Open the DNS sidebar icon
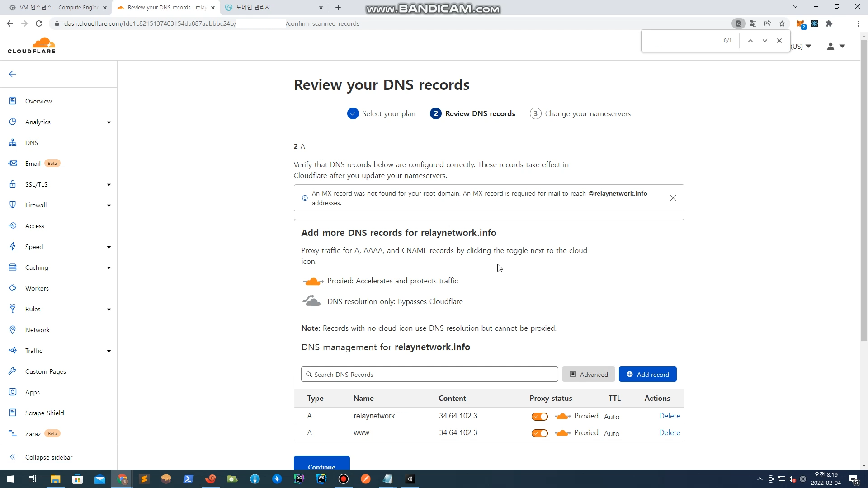The image size is (868, 488). point(13,143)
